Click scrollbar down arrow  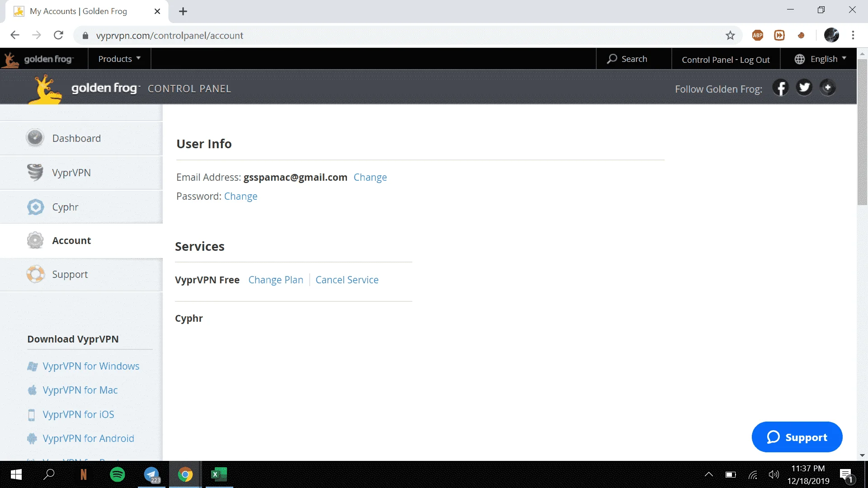(x=862, y=455)
